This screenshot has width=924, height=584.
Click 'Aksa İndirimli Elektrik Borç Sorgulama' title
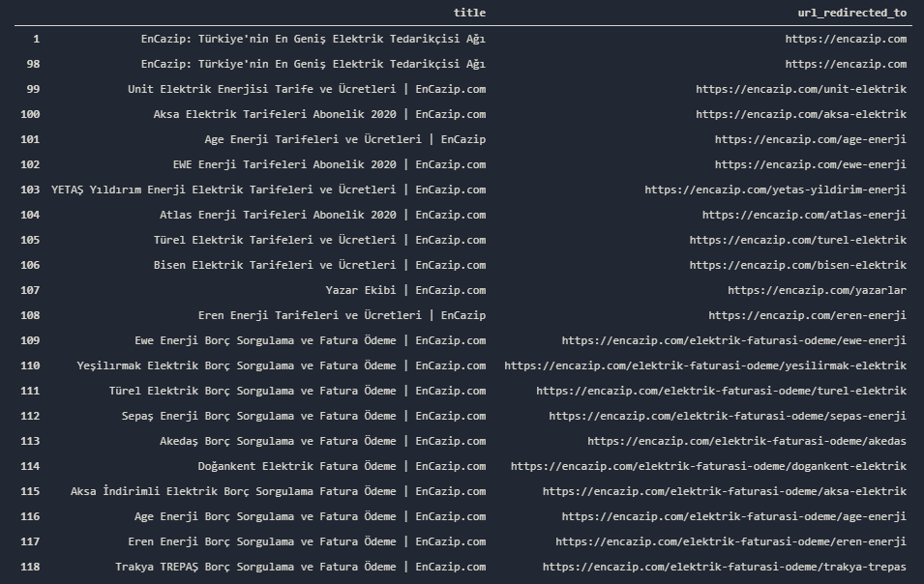point(278,491)
